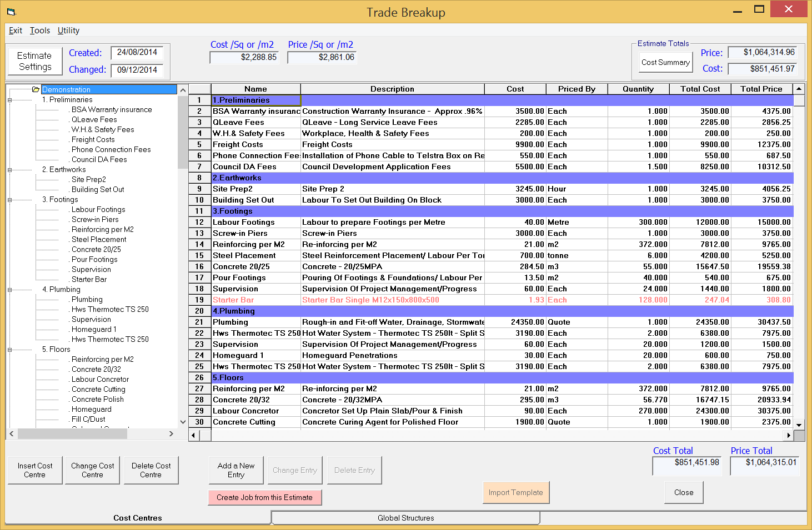Select Homeguard 1 in tree
Viewport: 812px width, 530px height.
[94, 329]
